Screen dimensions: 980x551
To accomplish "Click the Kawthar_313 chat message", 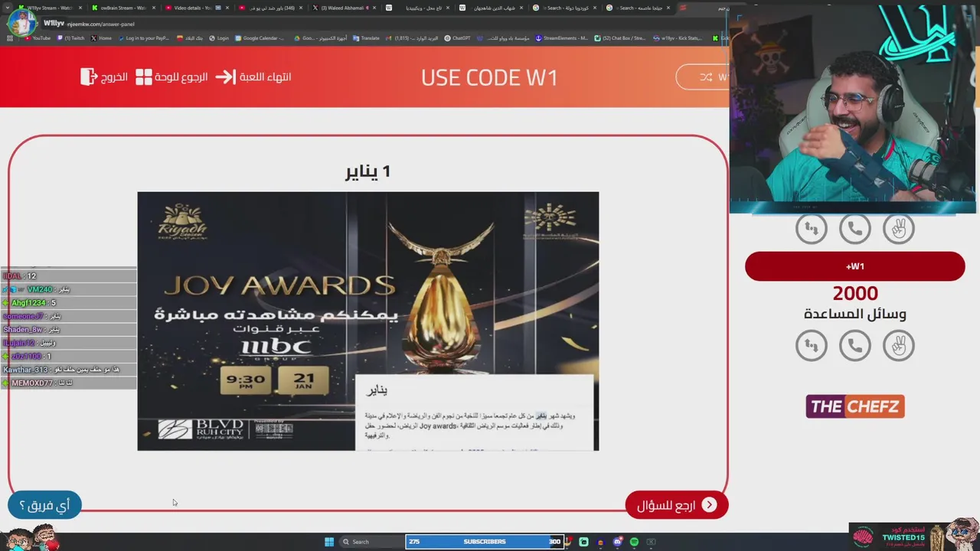I will coord(68,370).
